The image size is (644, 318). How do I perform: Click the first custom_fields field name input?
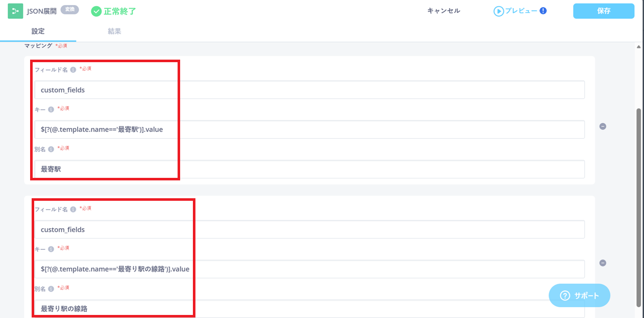point(309,90)
